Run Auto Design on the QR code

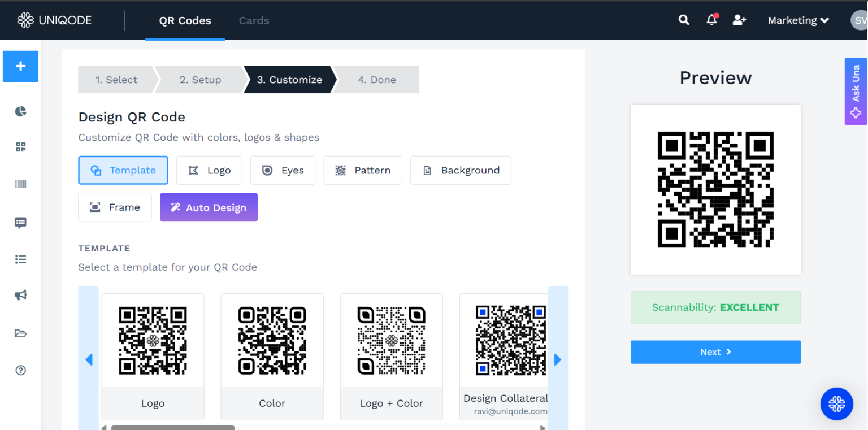[x=209, y=207]
